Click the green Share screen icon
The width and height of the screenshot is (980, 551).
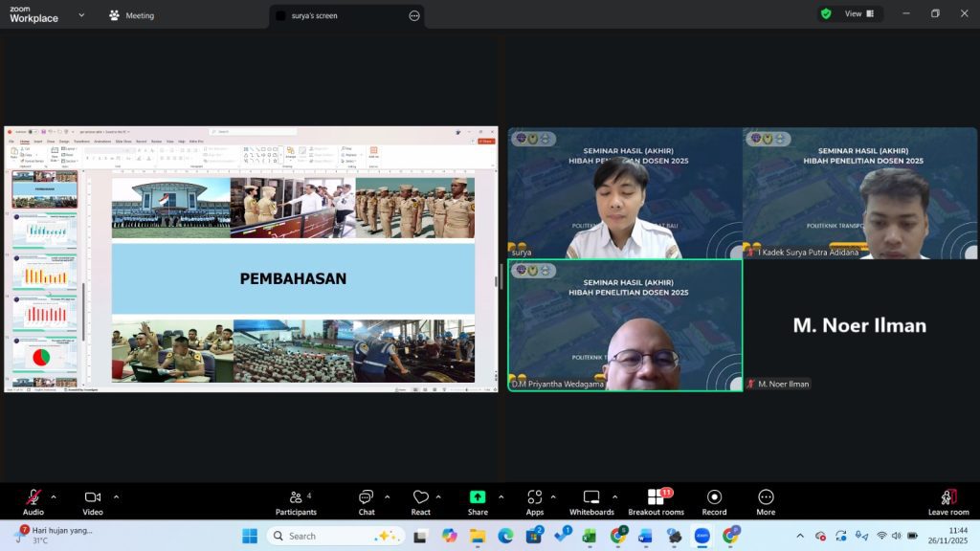coord(478,497)
